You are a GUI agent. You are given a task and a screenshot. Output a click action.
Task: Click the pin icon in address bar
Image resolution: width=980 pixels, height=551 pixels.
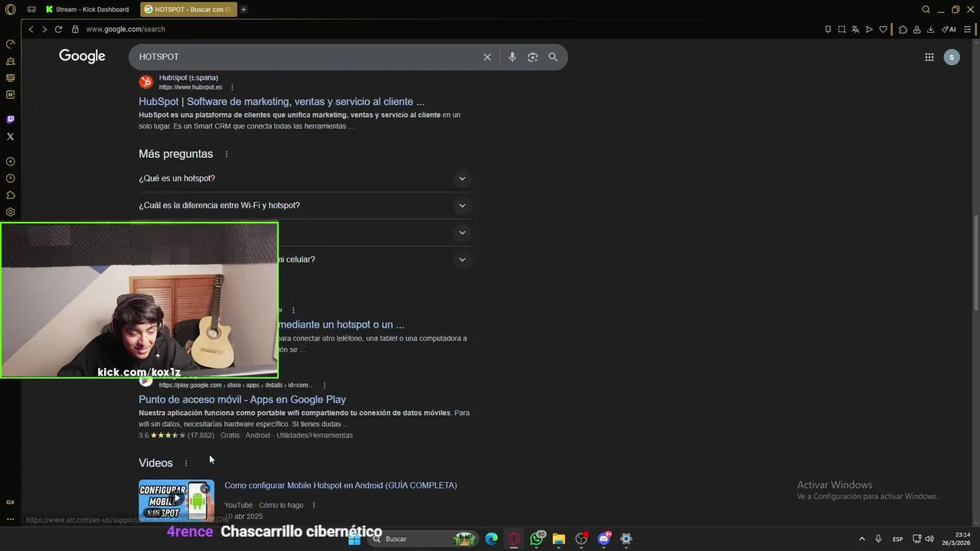coord(828,29)
